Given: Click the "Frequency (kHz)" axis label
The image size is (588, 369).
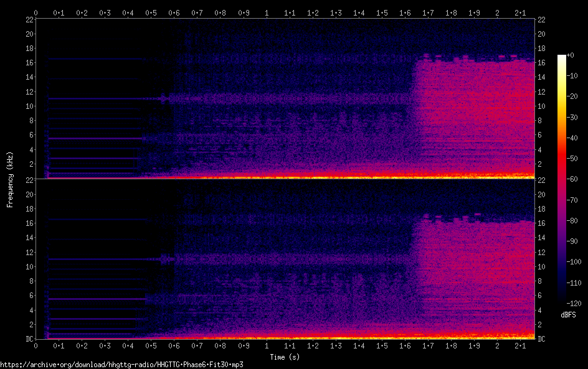Looking at the screenshot, I should [x=10, y=179].
